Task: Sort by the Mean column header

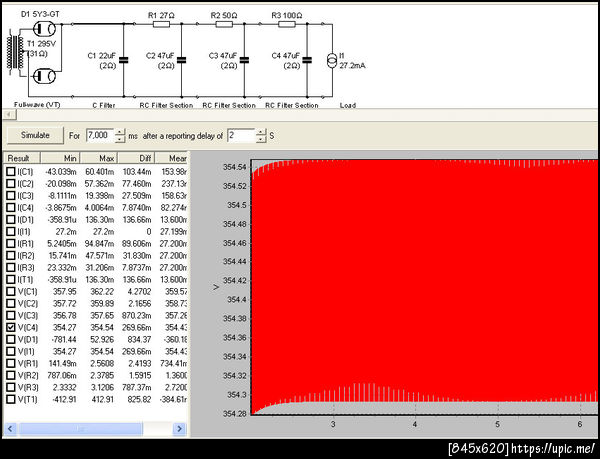Action: pos(171,158)
